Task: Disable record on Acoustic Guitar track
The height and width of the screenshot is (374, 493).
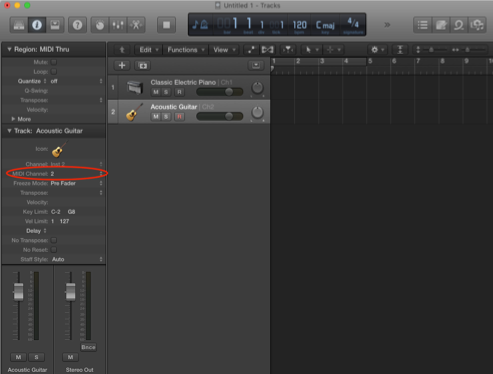Action: pos(179,117)
